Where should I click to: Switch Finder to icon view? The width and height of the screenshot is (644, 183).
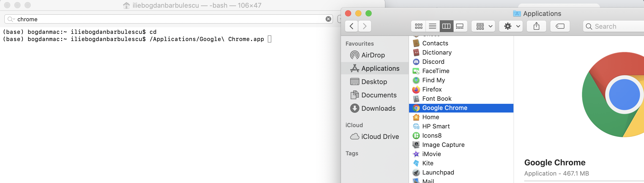pyautogui.click(x=418, y=26)
